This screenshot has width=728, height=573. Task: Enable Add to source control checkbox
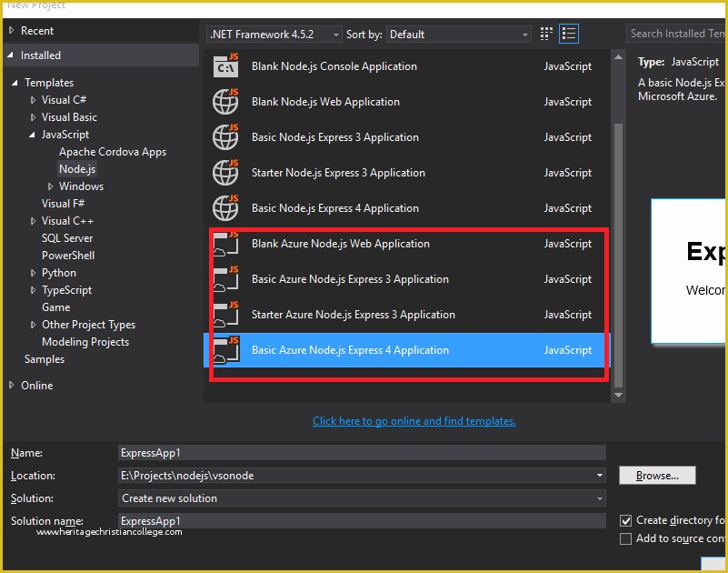click(626, 538)
